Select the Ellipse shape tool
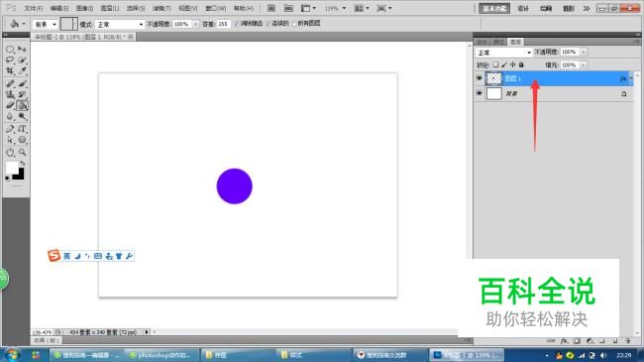This screenshot has width=644, height=362. click(22, 140)
